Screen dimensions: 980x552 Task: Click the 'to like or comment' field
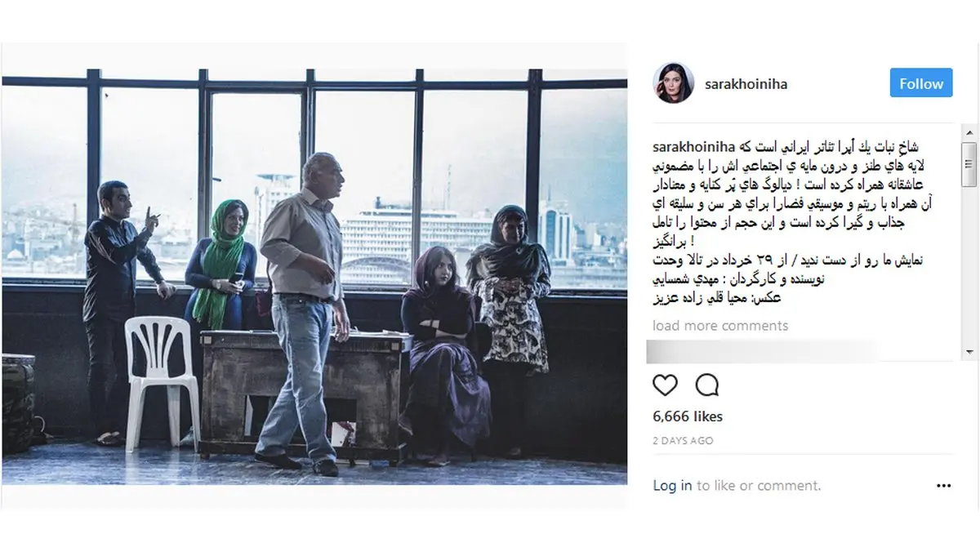click(x=759, y=486)
